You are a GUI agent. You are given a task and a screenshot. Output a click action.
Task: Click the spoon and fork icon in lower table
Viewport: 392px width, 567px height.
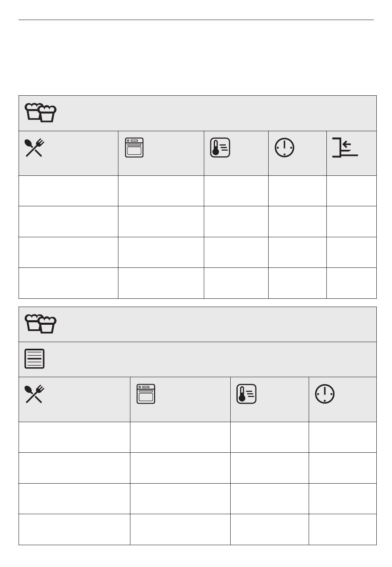click(35, 394)
